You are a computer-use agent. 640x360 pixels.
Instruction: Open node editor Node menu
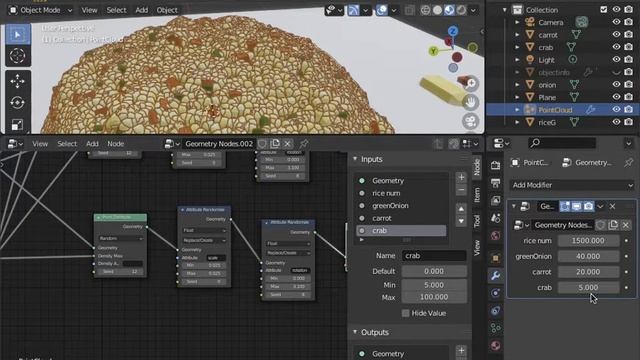(116, 144)
